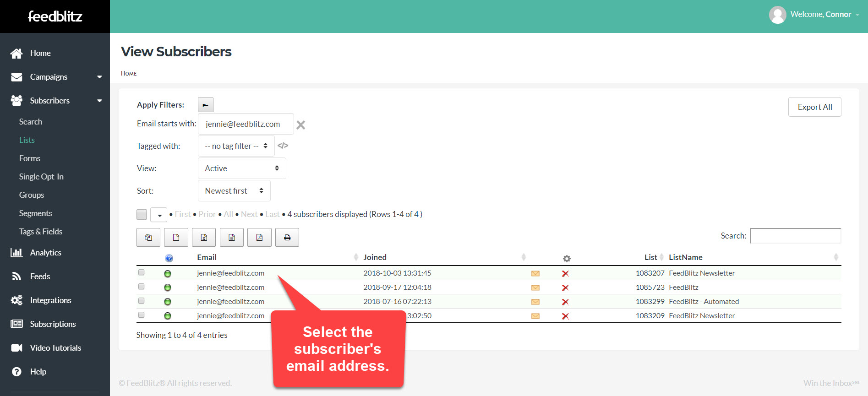Image resolution: width=868 pixels, height=396 pixels.
Task: Collapse the Subscribers menu arrow
Action: pyautogui.click(x=99, y=101)
